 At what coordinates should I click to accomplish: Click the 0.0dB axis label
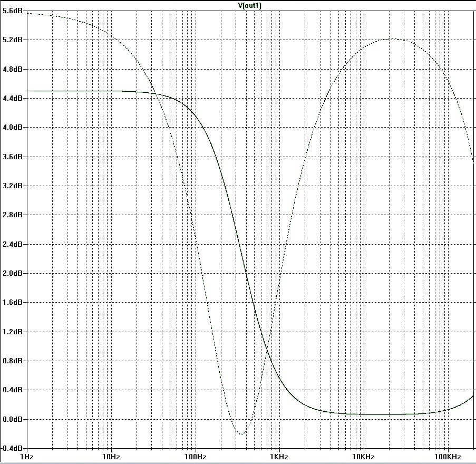[13, 419]
